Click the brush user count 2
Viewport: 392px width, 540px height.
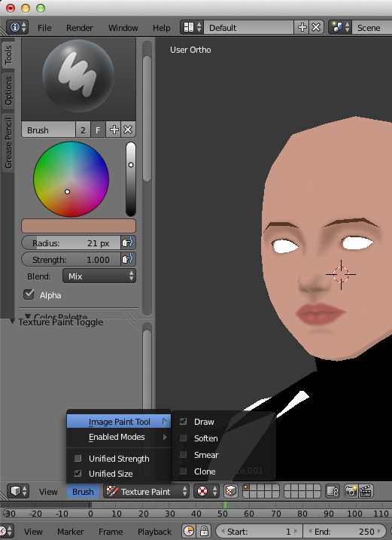[x=83, y=130]
